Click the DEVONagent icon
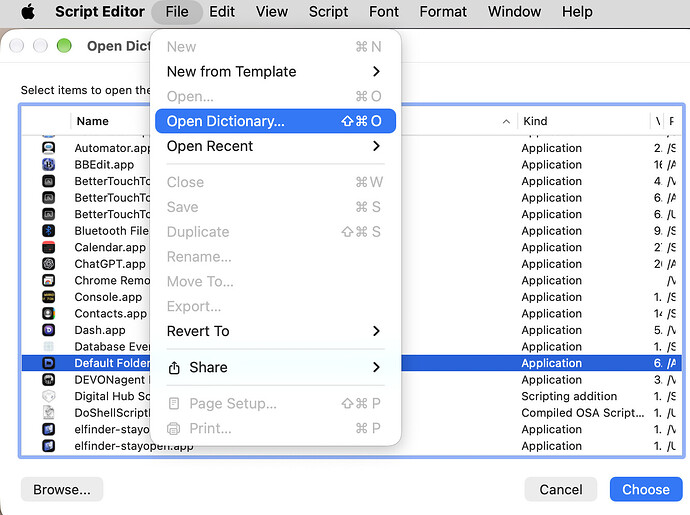 48,379
